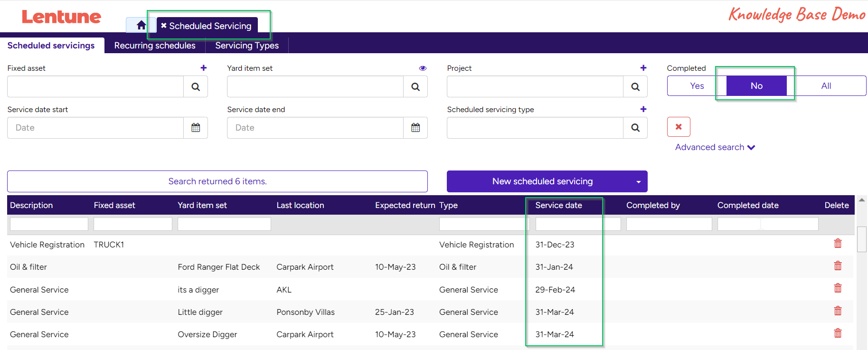
Task: Click Fixed asset column filter box
Action: pyautogui.click(x=133, y=224)
